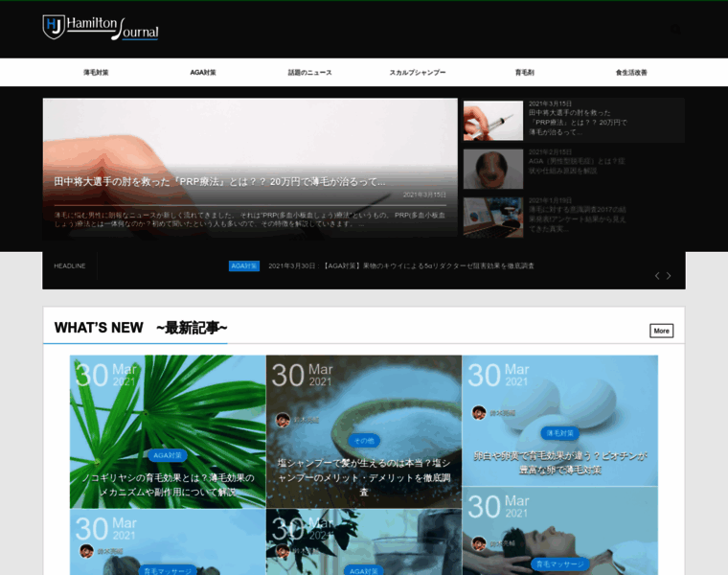Open the main PRP療法 hero article title
The height and width of the screenshot is (575, 728).
(219, 181)
